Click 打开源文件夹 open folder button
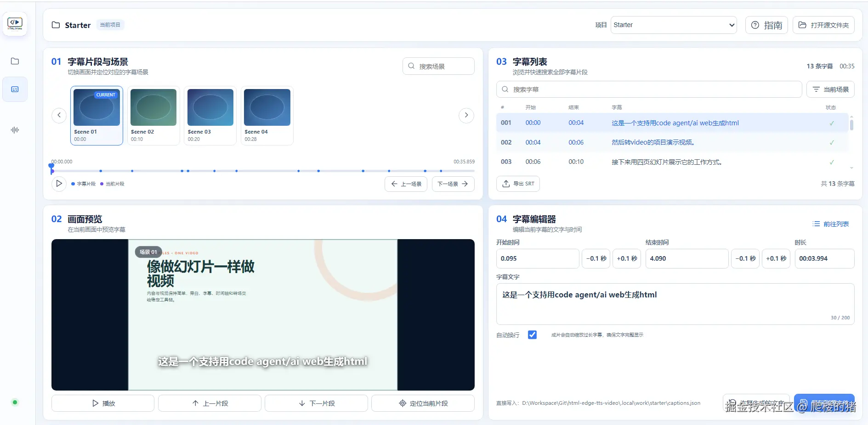Image resolution: width=868 pixels, height=425 pixels. point(823,25)
